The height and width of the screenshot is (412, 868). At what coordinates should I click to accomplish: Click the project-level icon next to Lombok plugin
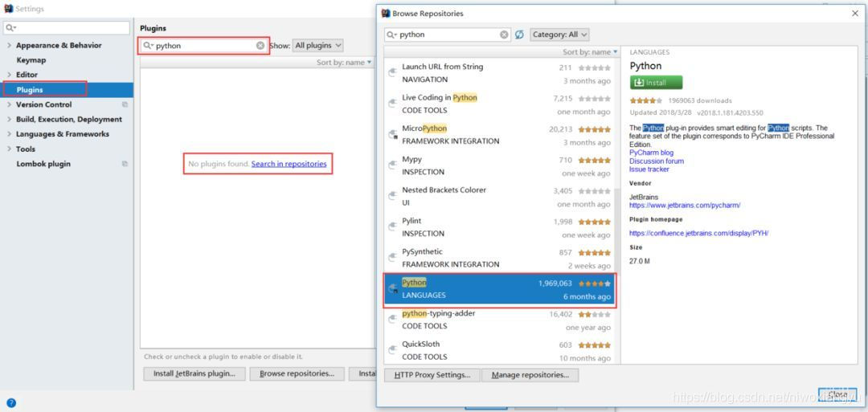click(125, 164)
